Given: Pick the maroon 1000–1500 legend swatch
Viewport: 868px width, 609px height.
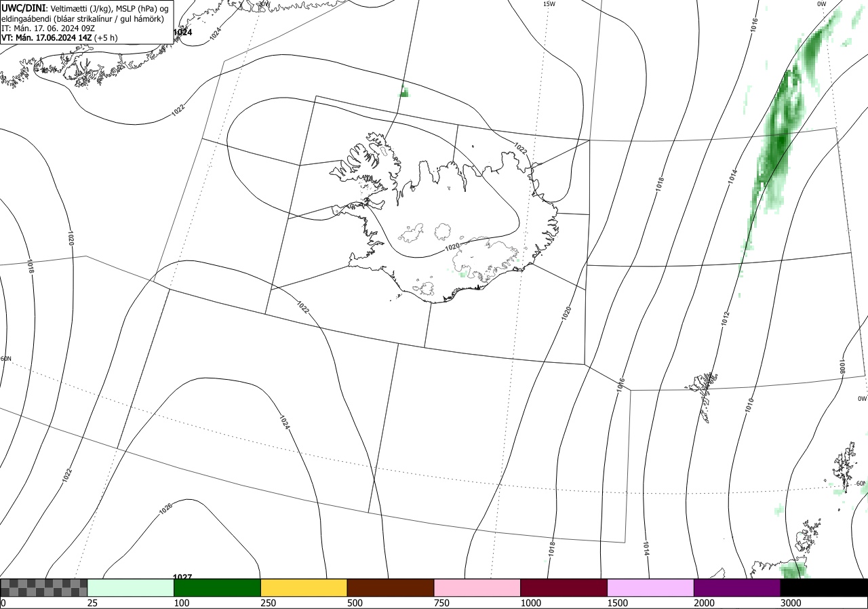Looking at the screenshot, I should click(564, 587).
